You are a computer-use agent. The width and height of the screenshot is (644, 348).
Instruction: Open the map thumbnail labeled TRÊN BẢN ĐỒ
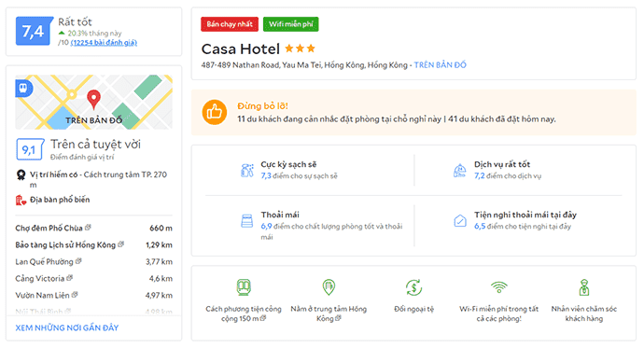pyautogui.click(x=93, y=102)
